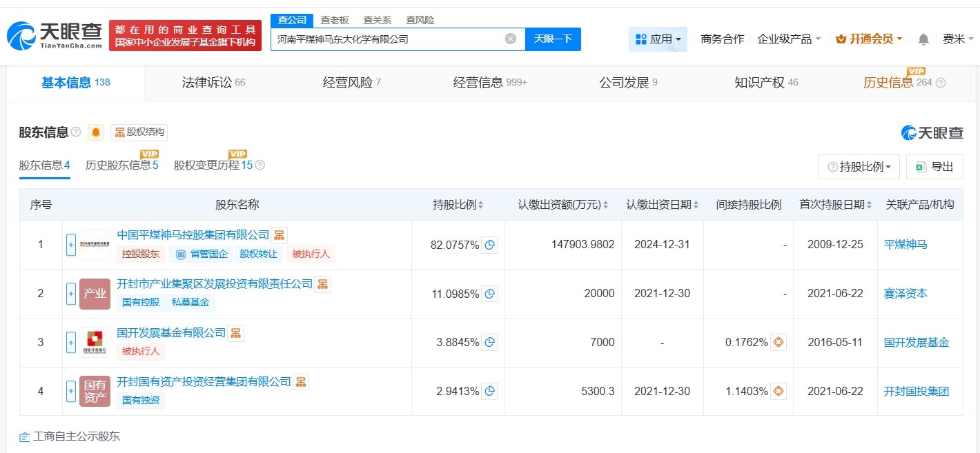
Task: Expand row 1 with the plus button
Action: point(71,245)
